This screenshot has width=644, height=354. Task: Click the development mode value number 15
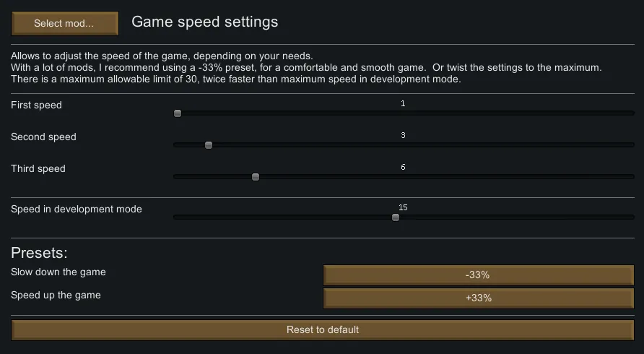[403, 208]
